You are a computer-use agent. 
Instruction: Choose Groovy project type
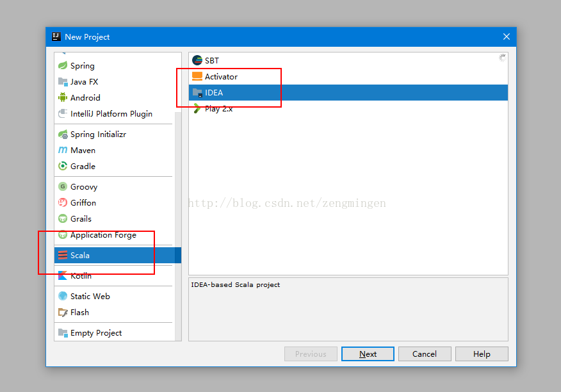coord(115,186)
